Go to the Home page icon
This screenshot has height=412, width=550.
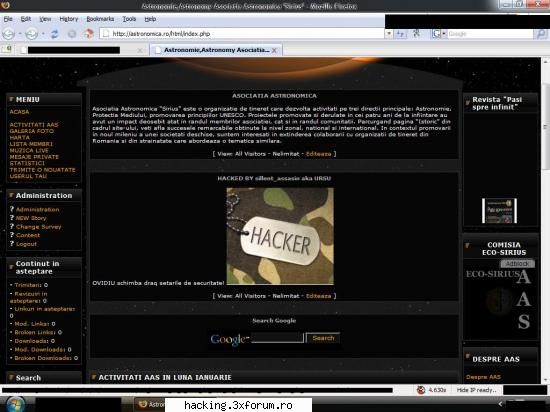click(x=89, y=33)
